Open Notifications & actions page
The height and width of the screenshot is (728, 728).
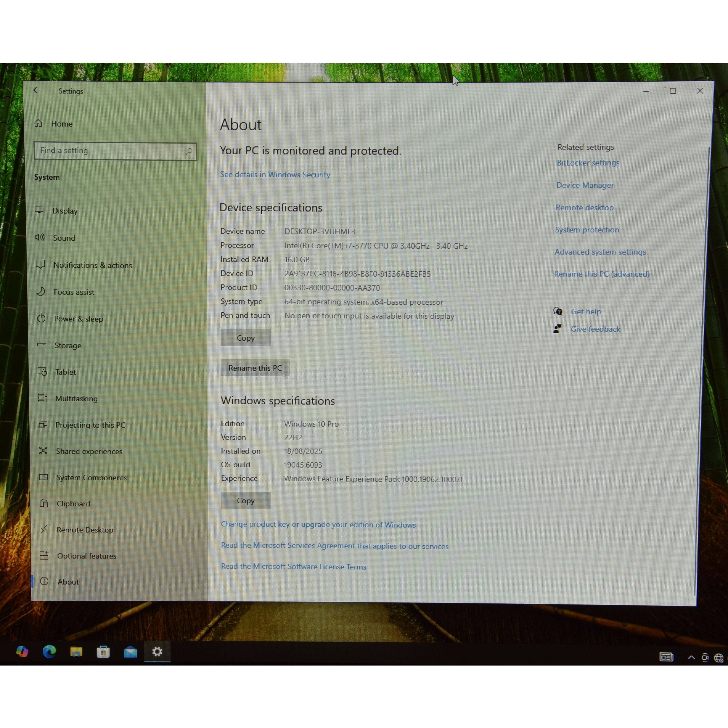click(x=93, y=265)
